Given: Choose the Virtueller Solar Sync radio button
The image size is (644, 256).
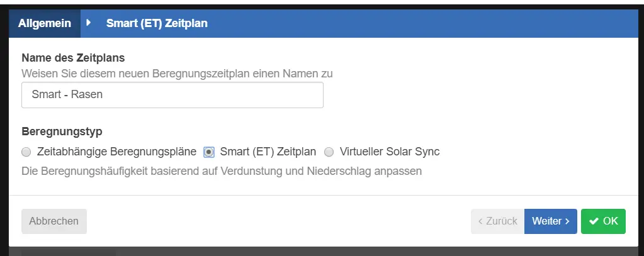Looking at the screenshot, I should coord(329,152).
